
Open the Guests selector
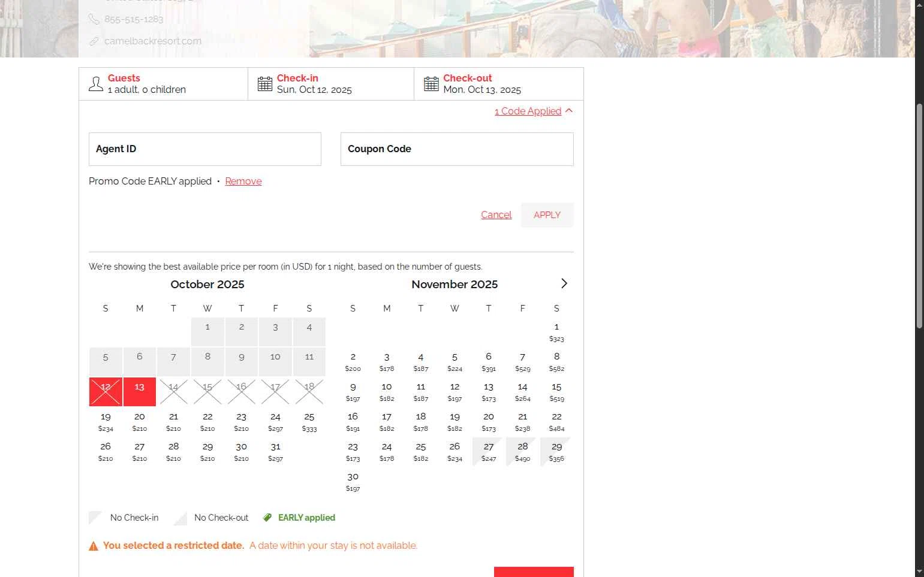pos(163,84)
